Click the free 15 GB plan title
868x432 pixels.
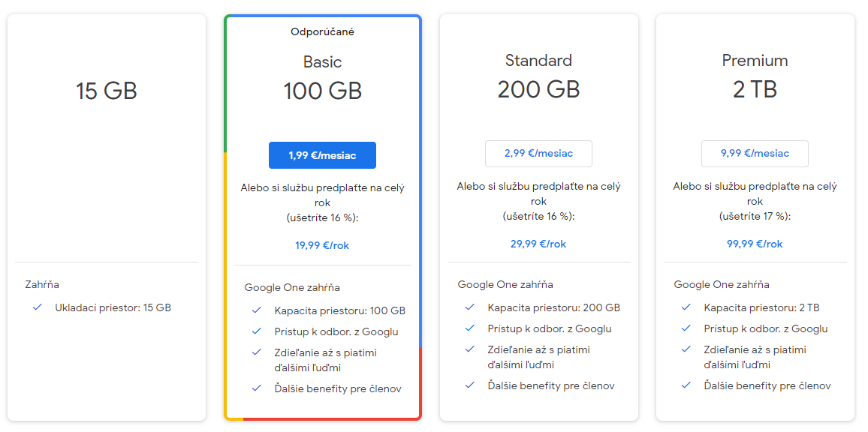(107, 91)
